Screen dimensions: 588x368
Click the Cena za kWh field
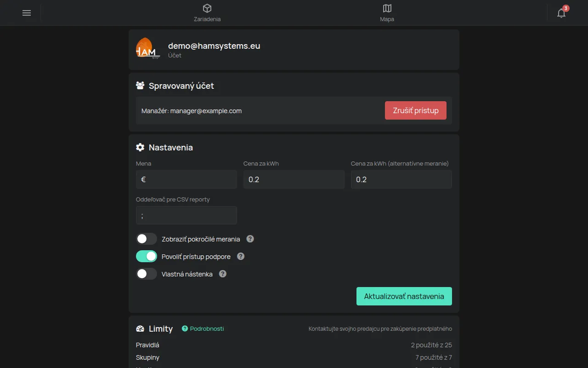click(x=294, y=179)
